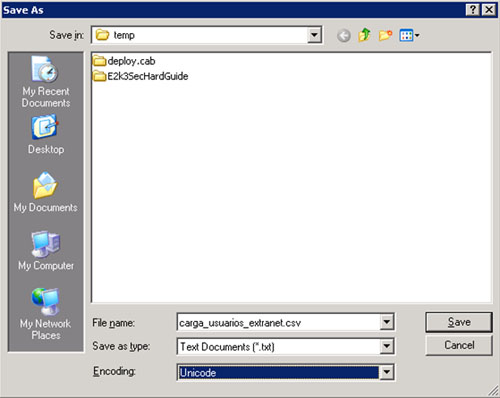Expand the Save in folder dropdown
The height and width of the screenshot is (398, 500).
tap(314, 35)
